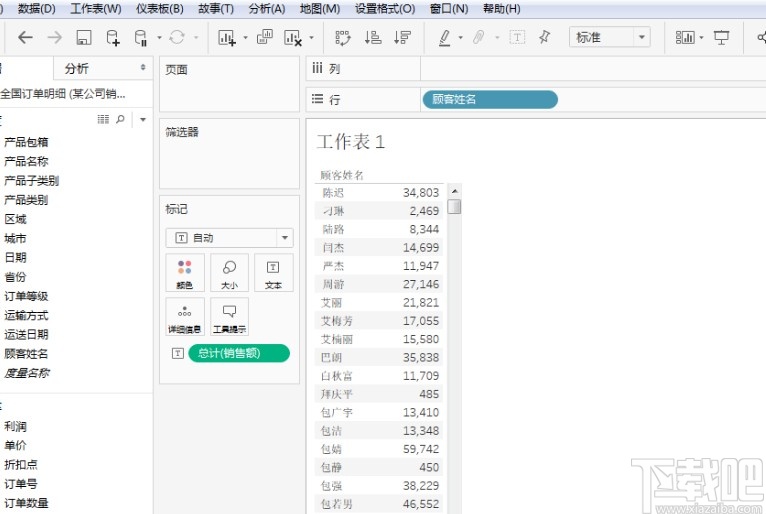Screen dimensions: 766x514
Task: Click the 总计(销售额) pill in Marks
Action: point(239,353)
